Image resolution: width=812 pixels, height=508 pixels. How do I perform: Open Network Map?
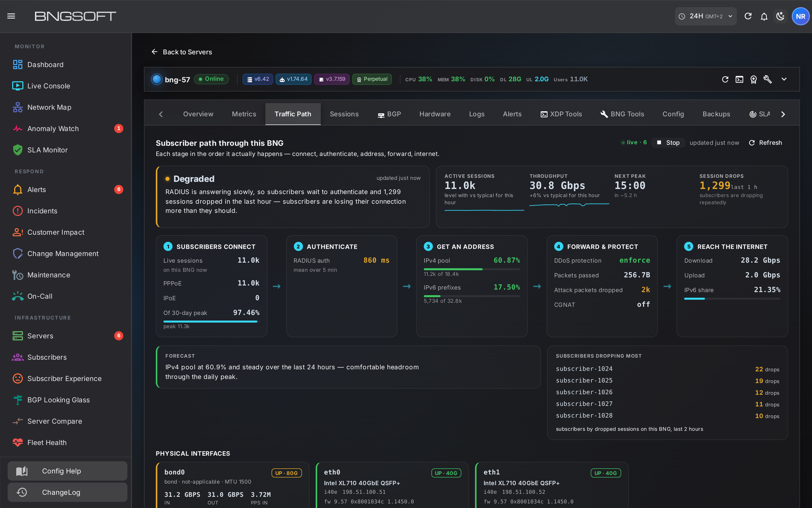(66, 107)
